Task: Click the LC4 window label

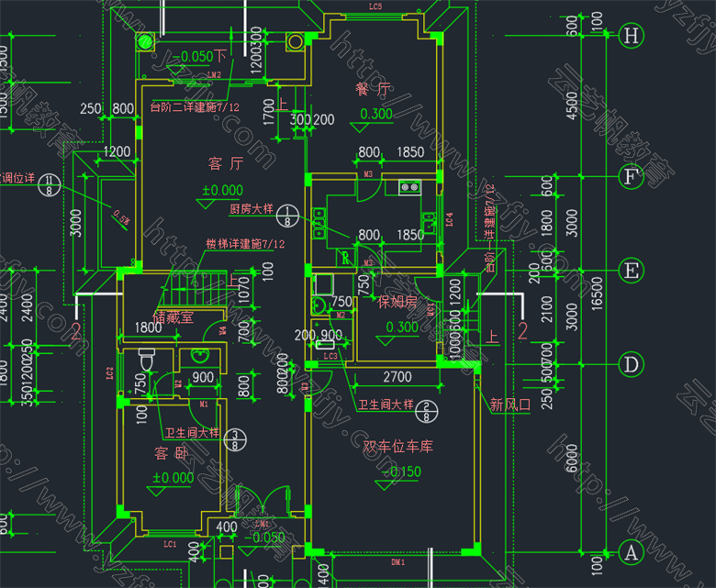Action: click(x=449, y=219)
